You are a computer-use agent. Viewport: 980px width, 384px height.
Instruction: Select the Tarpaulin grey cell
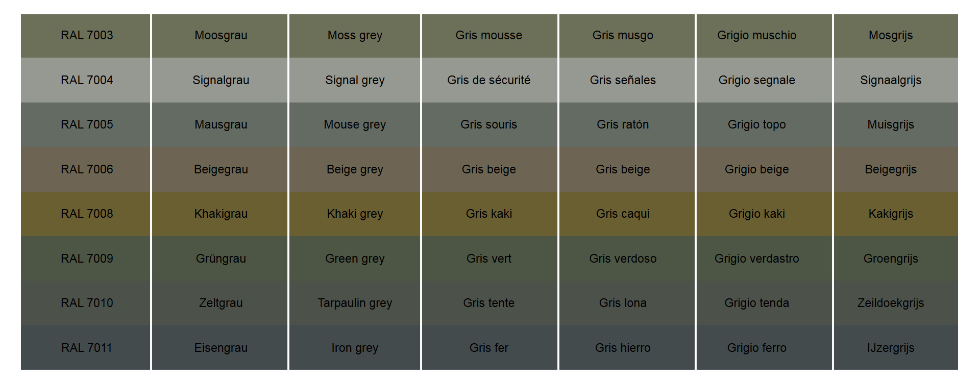(x=355, y=303)
